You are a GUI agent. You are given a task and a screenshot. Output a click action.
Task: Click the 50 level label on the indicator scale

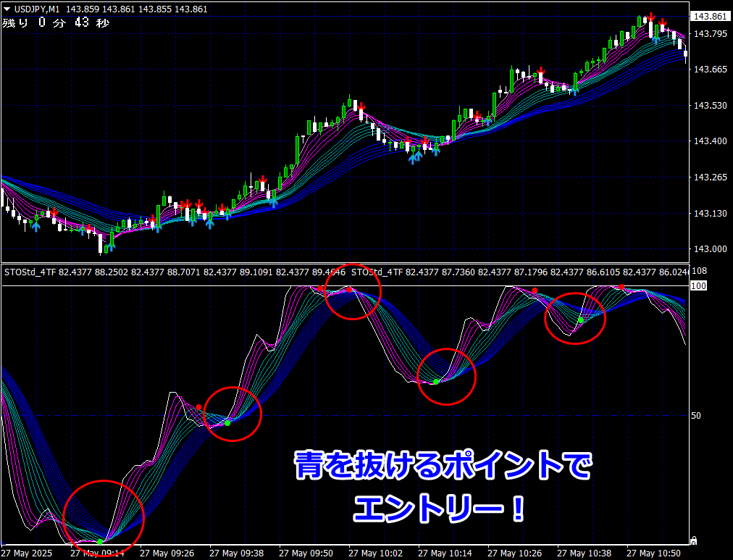click(x=695, y=416)
